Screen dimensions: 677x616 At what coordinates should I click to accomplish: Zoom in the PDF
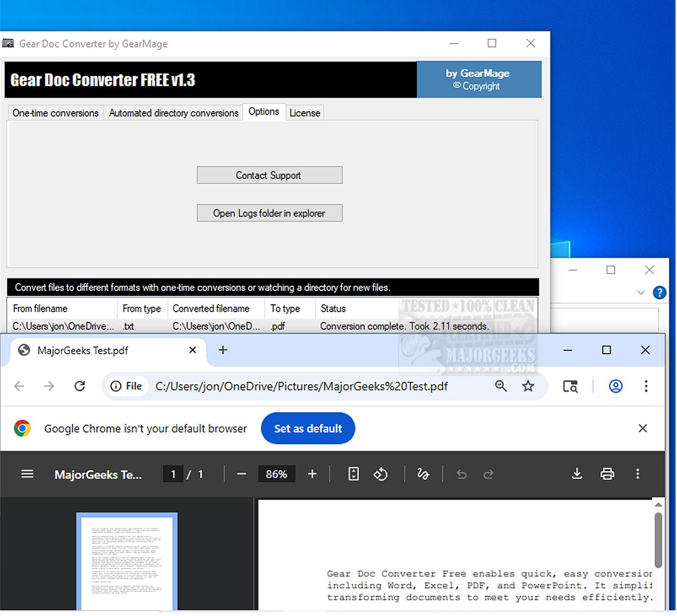click(x=312, y=474)
